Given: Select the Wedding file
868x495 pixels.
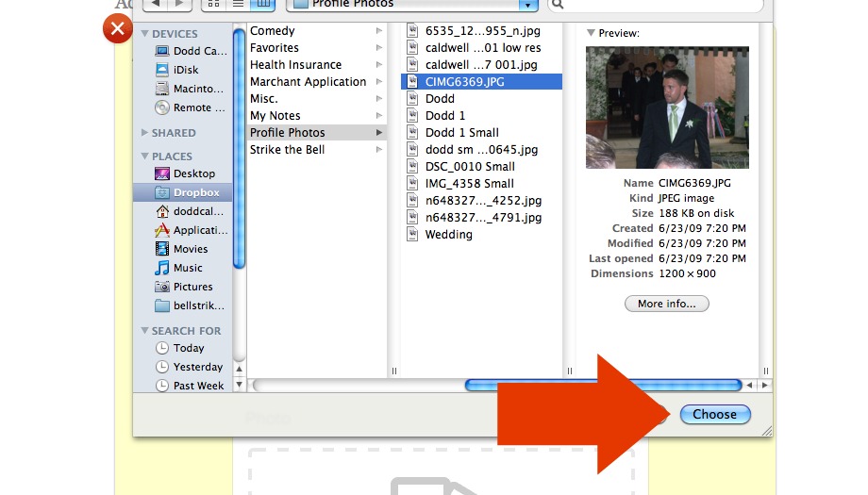Looking at the screenshot, I should (481, 235).
